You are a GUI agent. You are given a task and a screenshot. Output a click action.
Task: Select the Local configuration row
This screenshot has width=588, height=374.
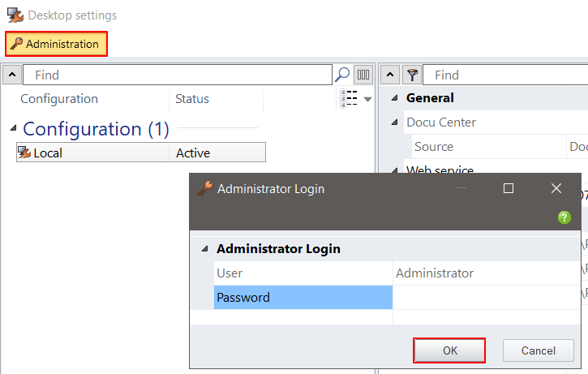(140, 153)
